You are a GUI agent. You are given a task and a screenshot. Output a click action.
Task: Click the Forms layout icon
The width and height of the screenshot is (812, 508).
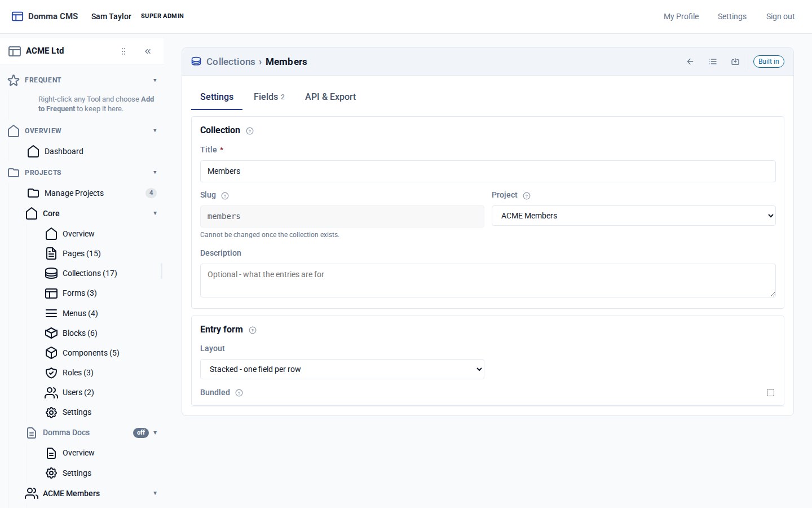(51, 293)
